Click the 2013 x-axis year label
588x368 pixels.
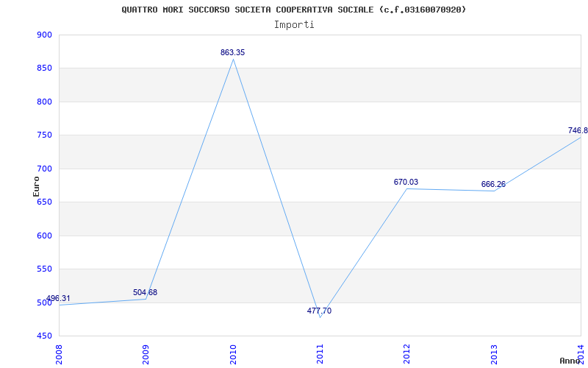(494, 355)
